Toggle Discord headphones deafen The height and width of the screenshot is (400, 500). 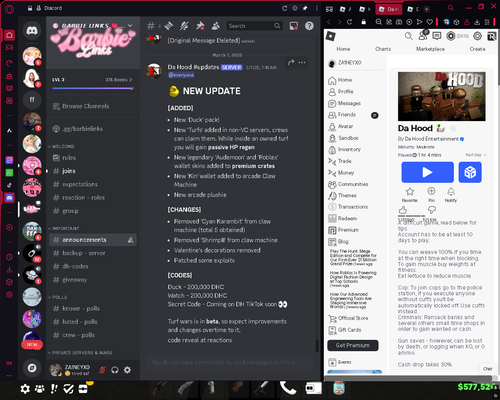[x=115, y=370]
